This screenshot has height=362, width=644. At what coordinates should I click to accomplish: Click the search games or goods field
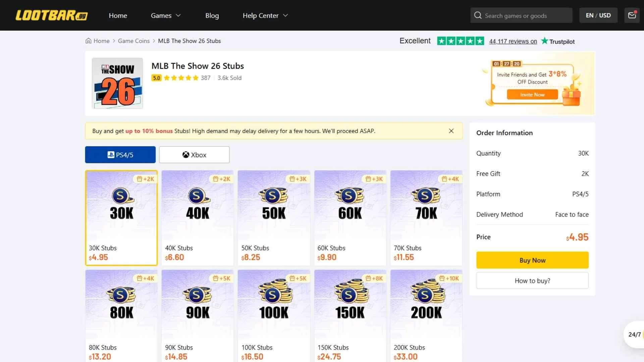521,15
